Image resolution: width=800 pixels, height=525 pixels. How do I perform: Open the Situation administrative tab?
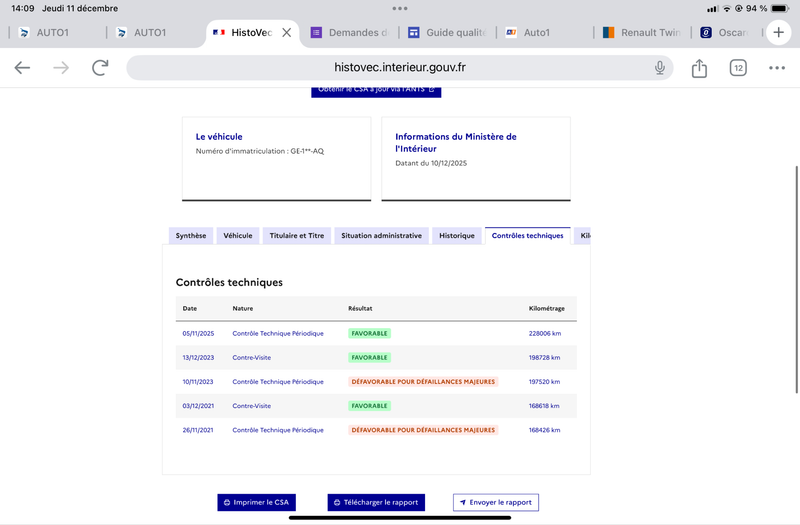click(381, 236)
